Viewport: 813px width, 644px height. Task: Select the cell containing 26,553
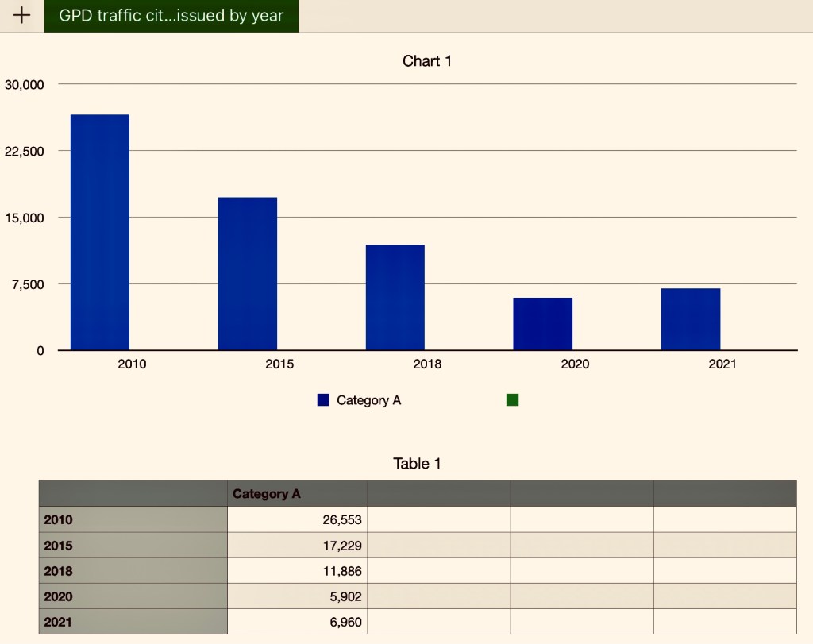[297, 520]
